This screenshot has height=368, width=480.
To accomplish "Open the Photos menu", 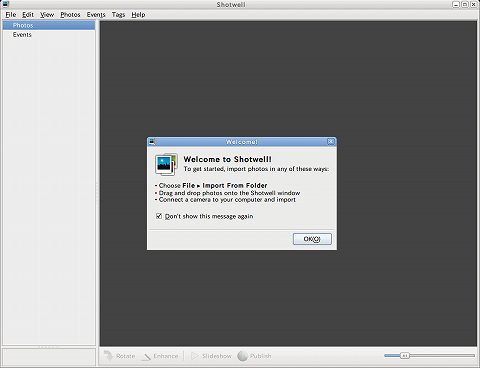I will [x=70, y=15].
